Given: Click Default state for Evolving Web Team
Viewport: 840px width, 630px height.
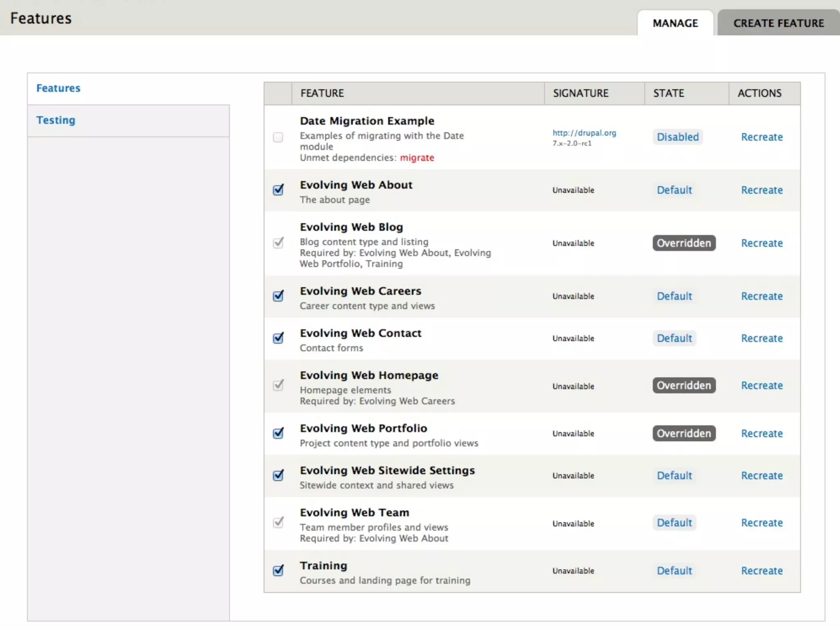Looking at the screenshot, I should (x=674, y=523).
